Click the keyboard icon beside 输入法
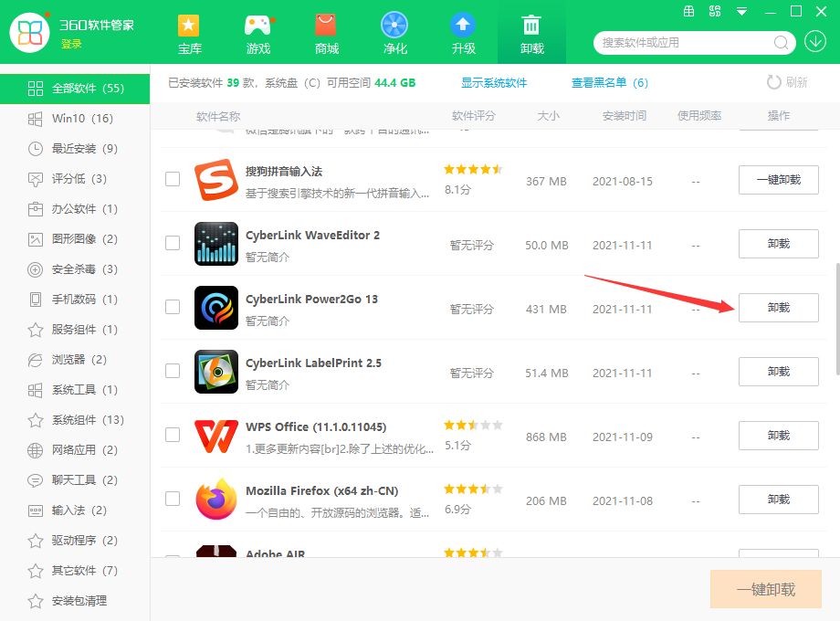This screenshot has width=840, height=621. (36, 510)
